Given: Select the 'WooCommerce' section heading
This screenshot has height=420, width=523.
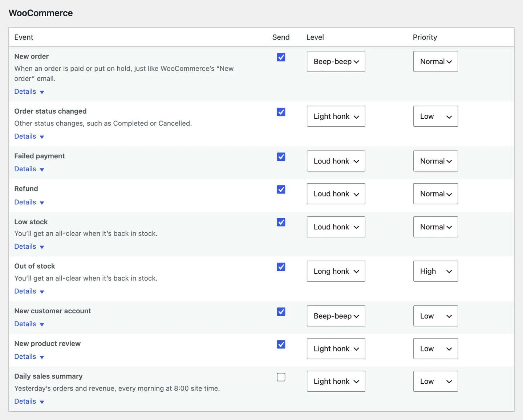Looking at the screenshot, I should pyautogui.click(x=41, y=13).
